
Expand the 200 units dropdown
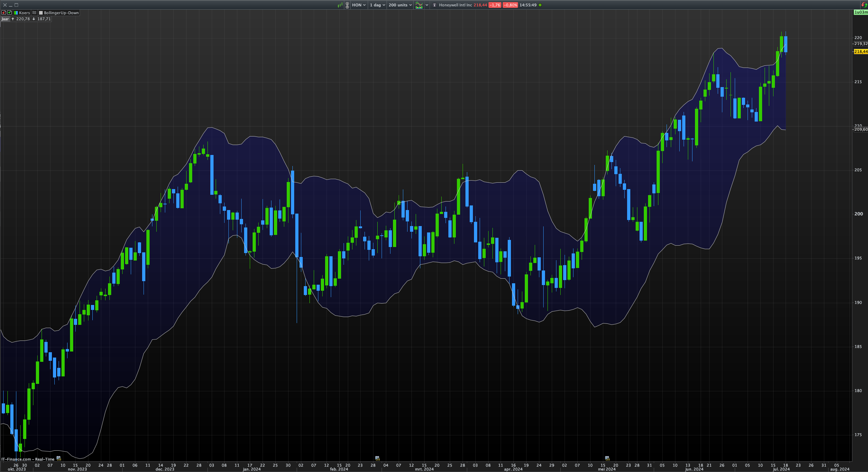click(400, 5)
